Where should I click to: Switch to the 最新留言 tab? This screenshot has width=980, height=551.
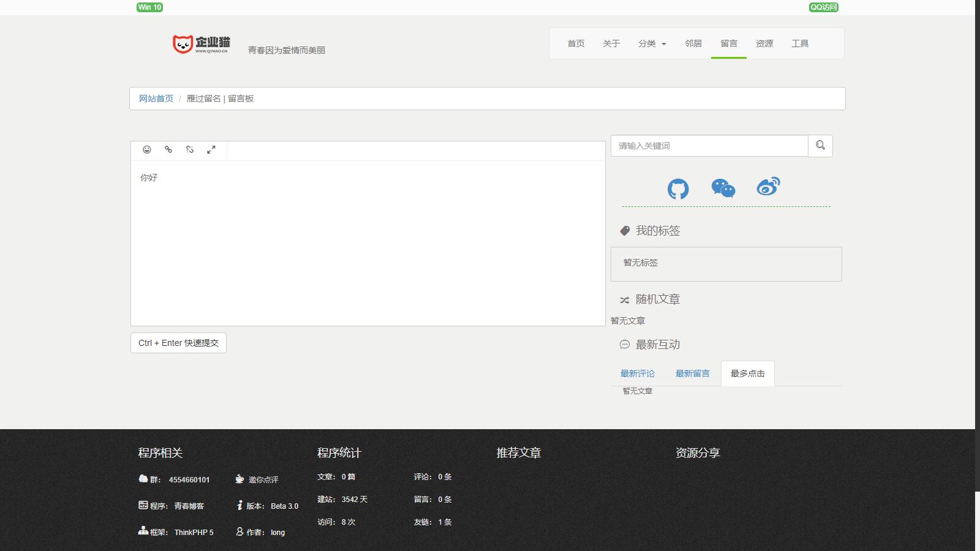tap(692, 373)
